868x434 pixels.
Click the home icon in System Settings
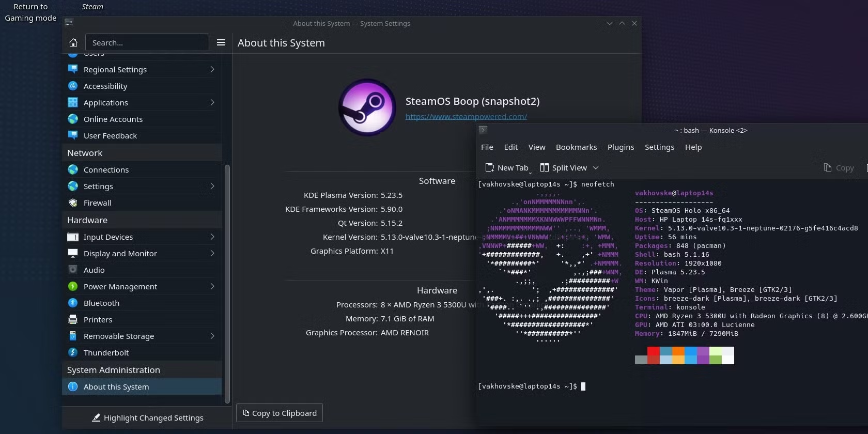tap(73, 42)
